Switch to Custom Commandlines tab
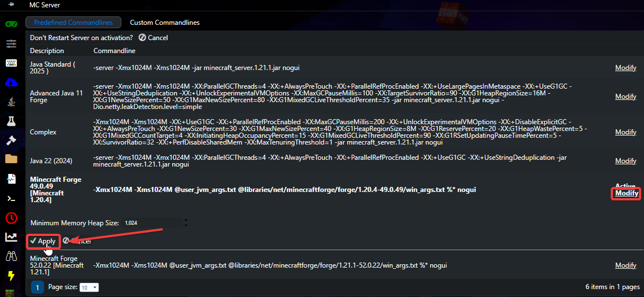The image size is (644, 297). coord(165,23)
